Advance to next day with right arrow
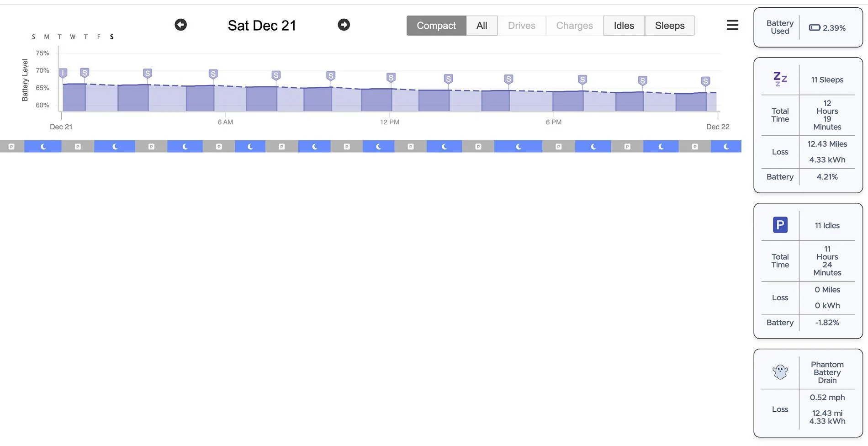868x446 pixels. [344, 25]
